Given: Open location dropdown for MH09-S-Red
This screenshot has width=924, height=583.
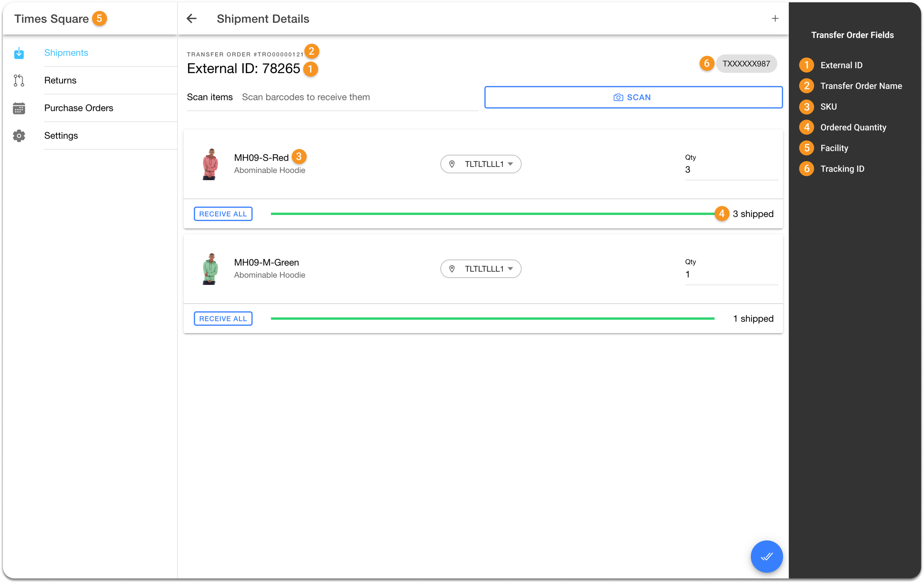Looking at the screenshot, I should pos(480,164).
